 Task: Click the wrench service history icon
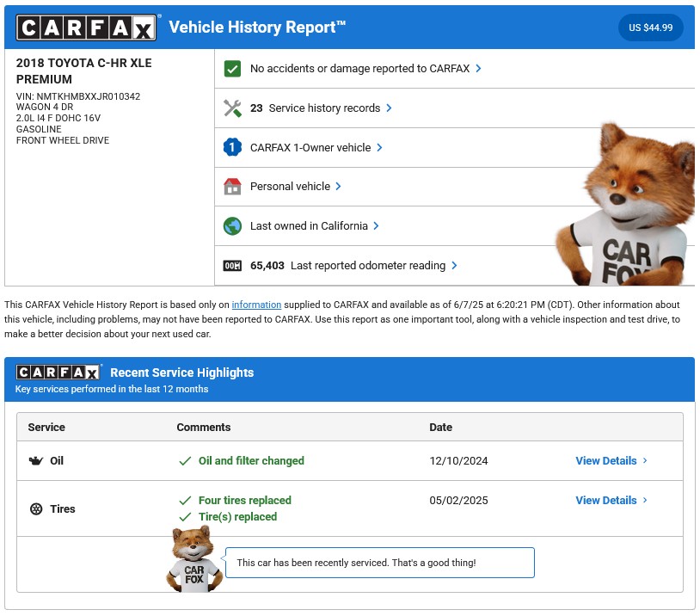pyautogui.click(x=232, y=108)
